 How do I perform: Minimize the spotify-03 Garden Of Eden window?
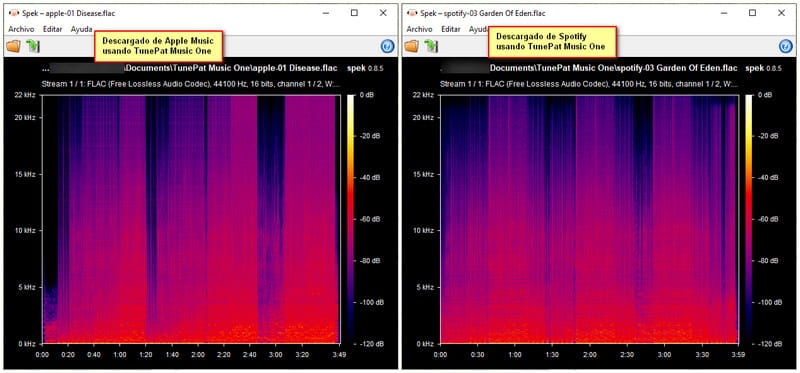723,13
